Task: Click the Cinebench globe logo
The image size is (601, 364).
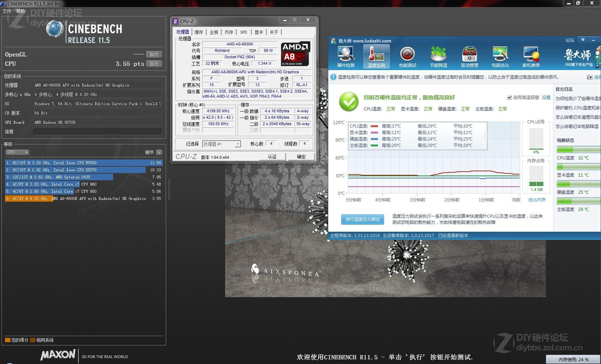Action: tap(55, 29)
